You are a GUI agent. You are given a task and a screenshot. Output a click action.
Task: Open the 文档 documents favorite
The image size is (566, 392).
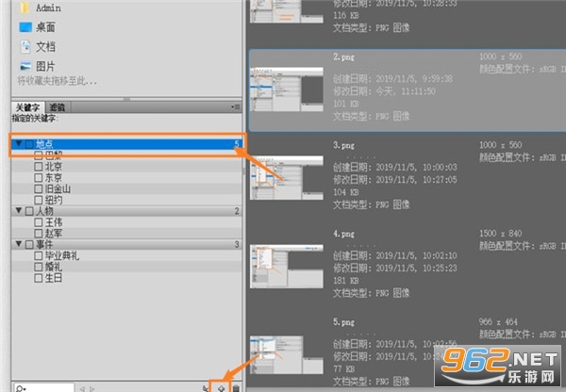pos(37,46)
